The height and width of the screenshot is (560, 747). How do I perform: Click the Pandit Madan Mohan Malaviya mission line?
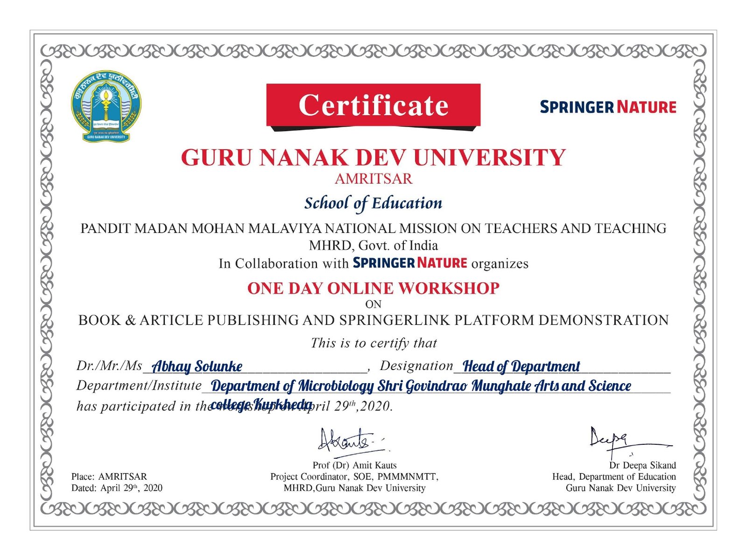point(373,228)
